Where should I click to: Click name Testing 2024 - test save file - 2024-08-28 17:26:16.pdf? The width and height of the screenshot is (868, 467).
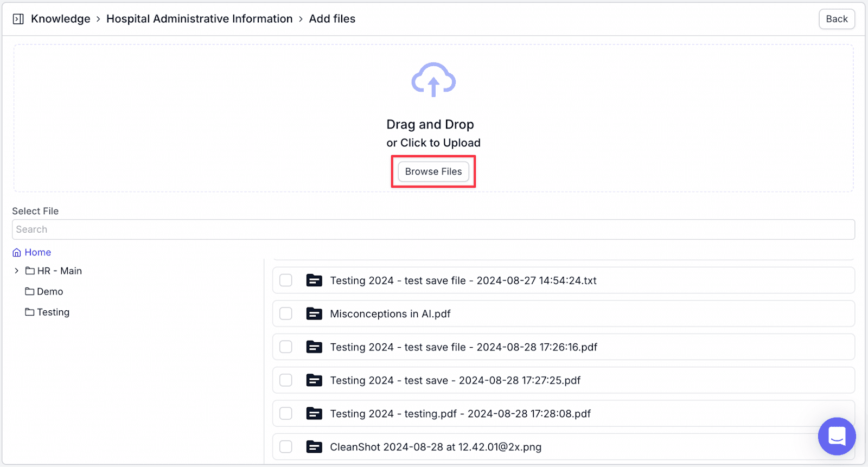pyautogui.click(x=463, y=347)
